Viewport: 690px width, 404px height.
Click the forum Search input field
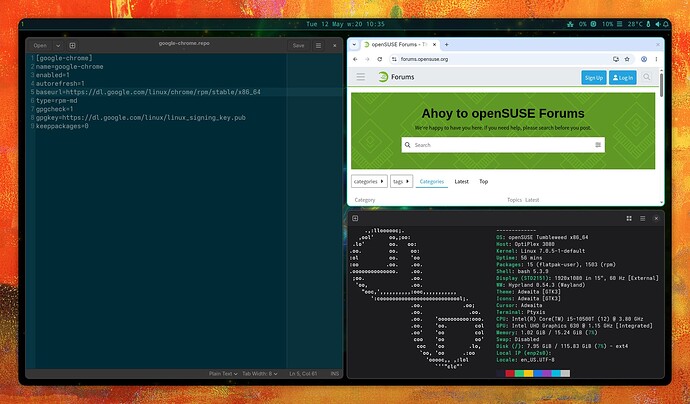503,145
